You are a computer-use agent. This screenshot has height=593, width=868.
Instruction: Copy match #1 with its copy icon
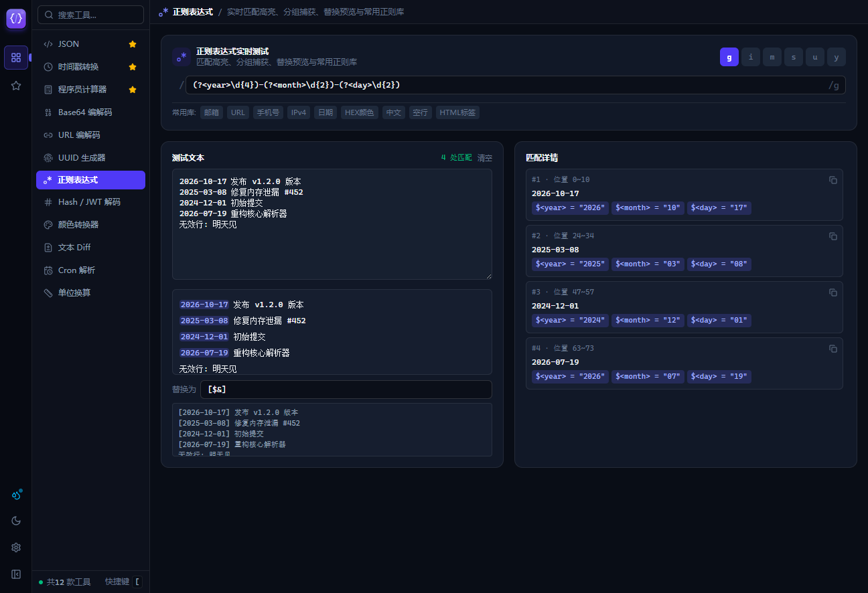tap(833, 180)
